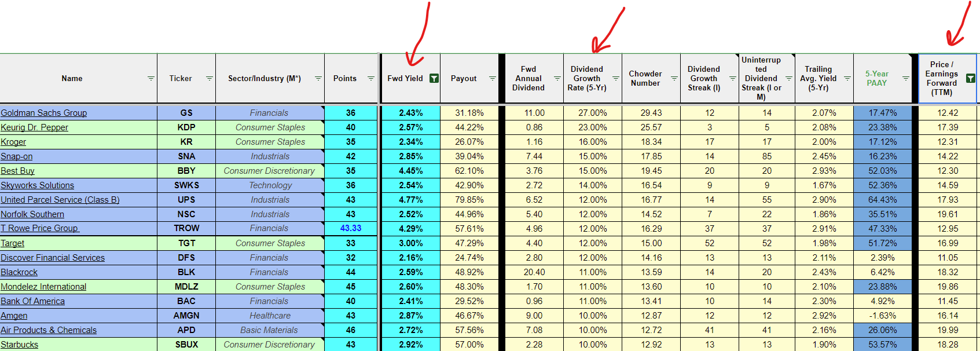The height and width of the screenshot is (351, 980).
Task: Select the Basic Materials sector cell
Action: [270, 330]
